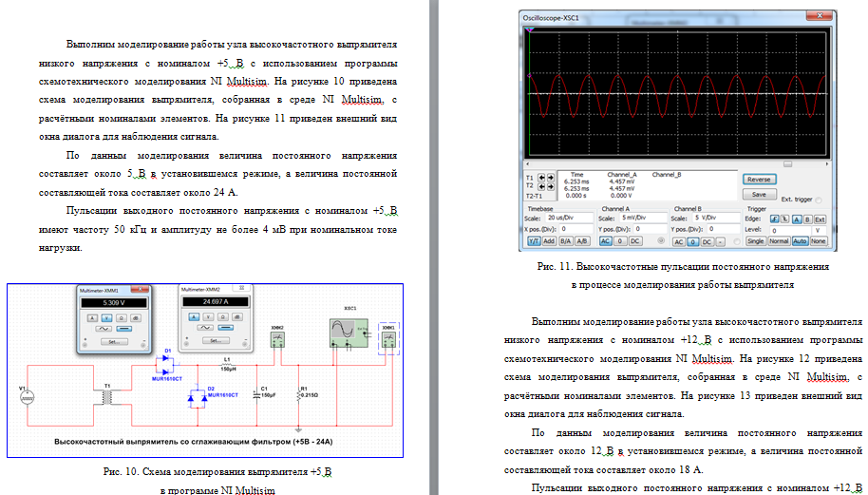Set Channel B coupling to AC
Image resolution: width=868 pixels, height=495 pixels.
[x=679, y=242]
